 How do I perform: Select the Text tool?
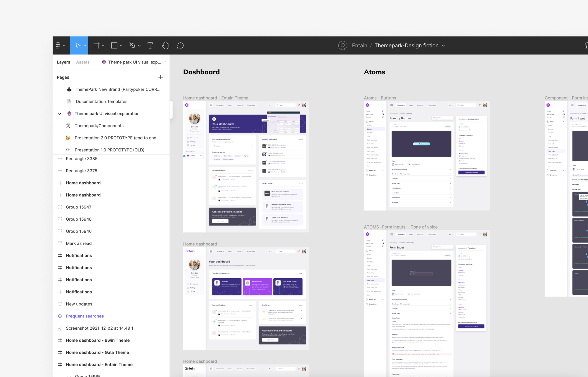point(150,46)
